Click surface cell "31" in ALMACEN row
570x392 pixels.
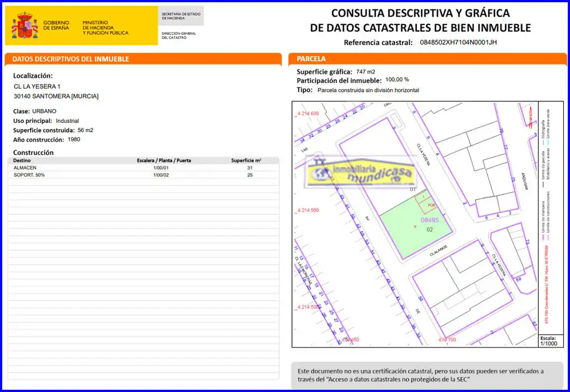pyautogui.click(x=250, y=168)
